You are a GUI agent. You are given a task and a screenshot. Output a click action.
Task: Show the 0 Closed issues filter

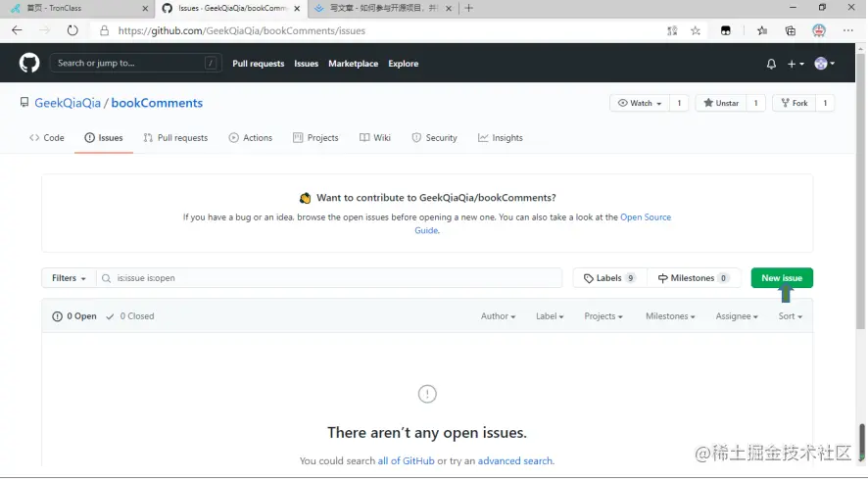(130, 316)
